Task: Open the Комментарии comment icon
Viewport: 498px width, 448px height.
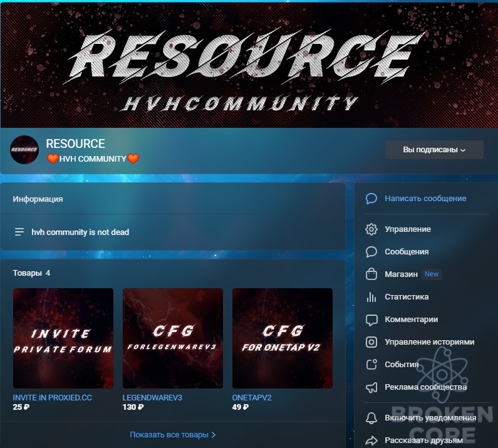Action: pos(371,320)
